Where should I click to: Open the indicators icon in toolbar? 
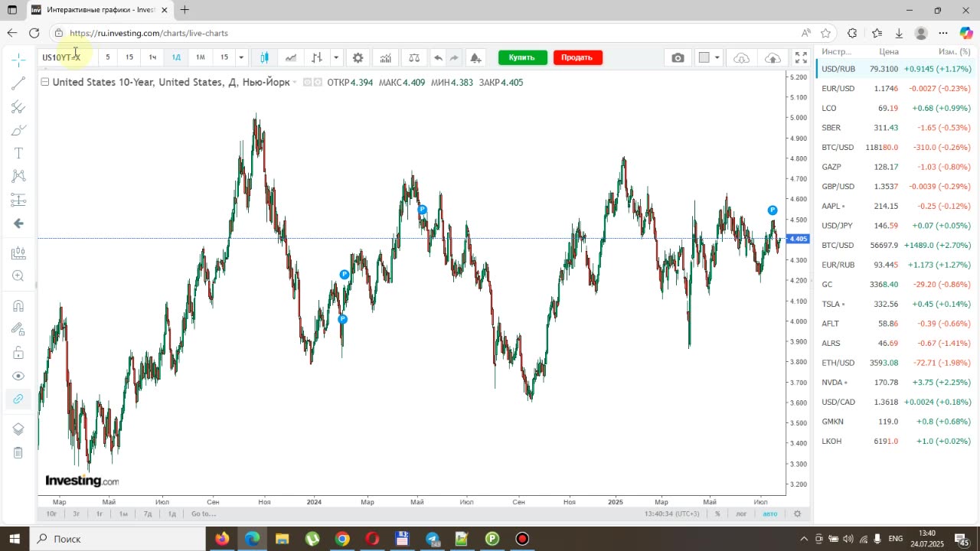pos(385,57)
